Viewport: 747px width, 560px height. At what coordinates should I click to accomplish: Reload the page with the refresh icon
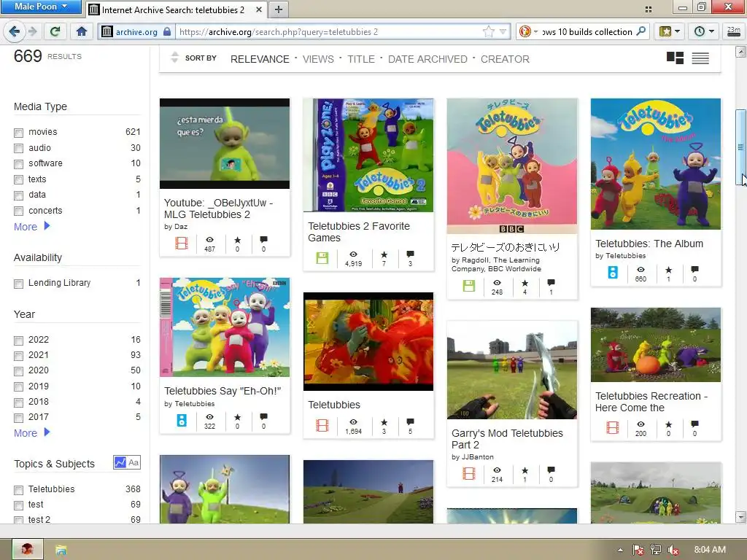coord(55,32)
